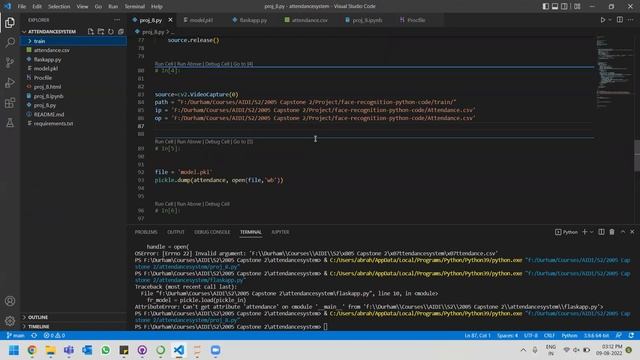640x360 pixels.
Task: Collapse ATTENDANCESYSTEM root folder
Action: [x=52, y=31]
